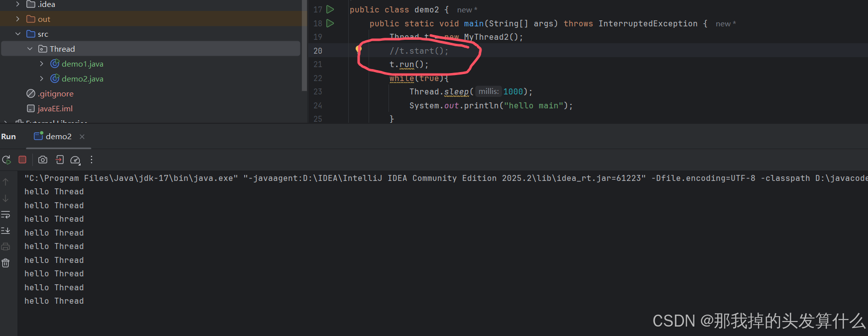Collapse the src folder

pos(18,34)
